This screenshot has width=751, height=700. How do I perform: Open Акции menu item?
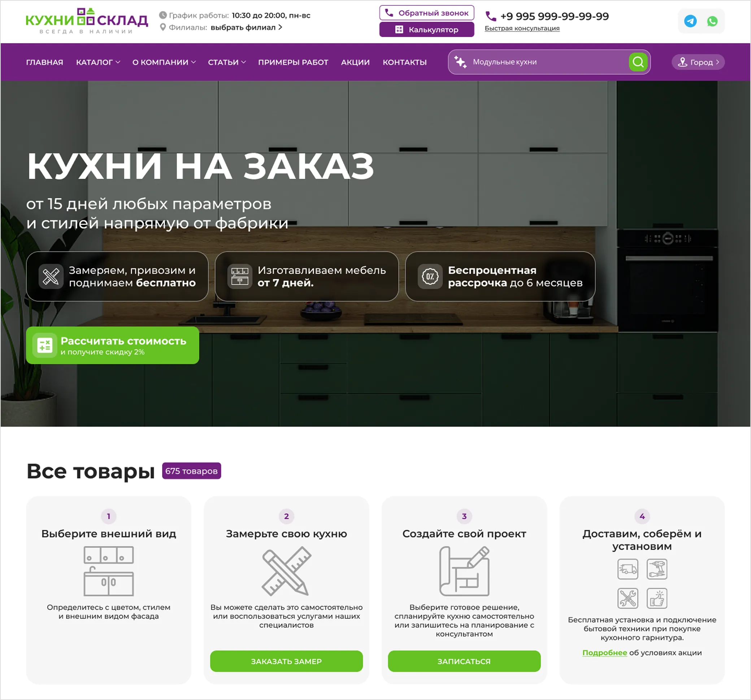356,62
